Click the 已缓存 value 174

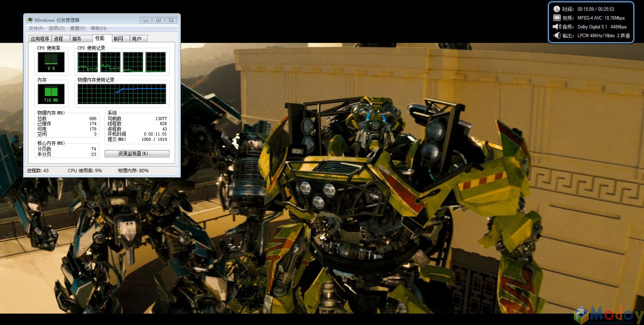93,124
